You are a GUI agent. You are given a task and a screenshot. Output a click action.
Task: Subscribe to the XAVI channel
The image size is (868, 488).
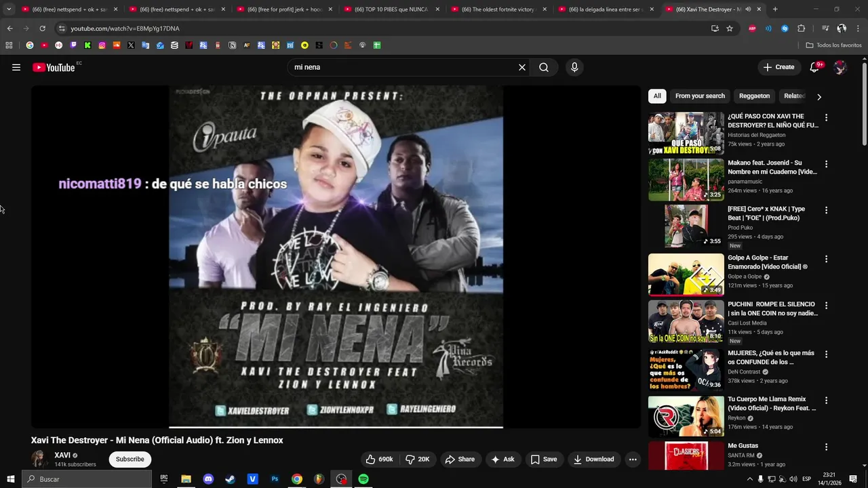(x=130, y=459)
